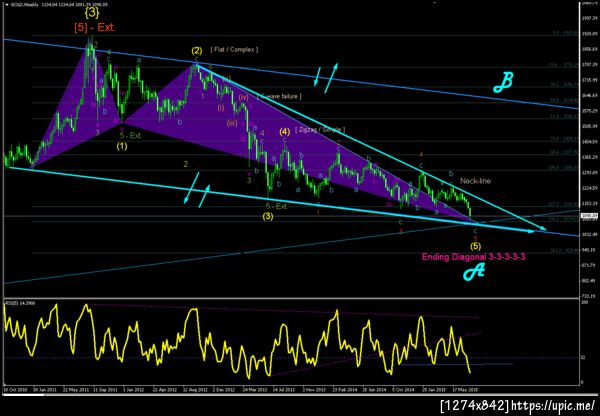Select the Ending Diagonal 3-3-3-3-3 label
Image resolution: width=600 pixels, height=416 pixels.
[473, 257]
